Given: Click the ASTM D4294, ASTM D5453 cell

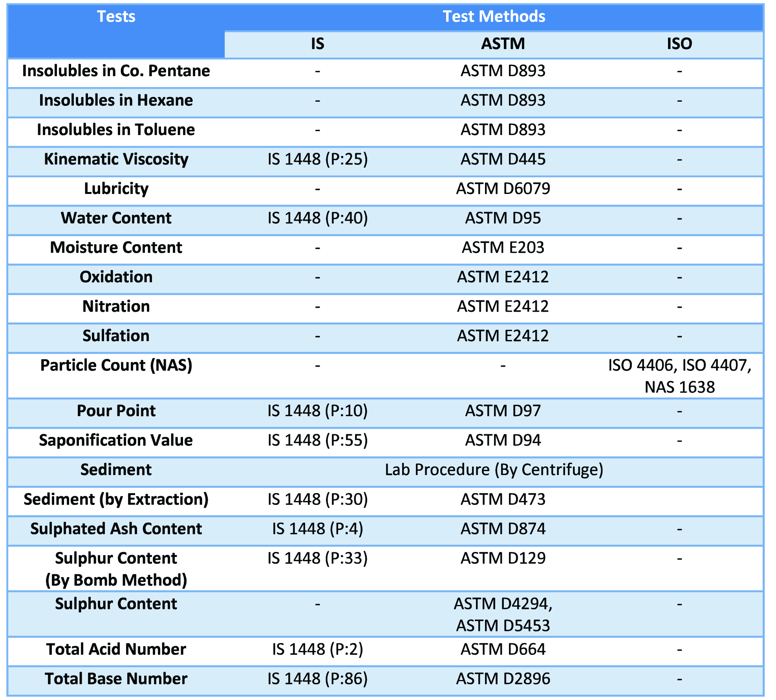Looking at the screenshot, I should tap(503, 614).
